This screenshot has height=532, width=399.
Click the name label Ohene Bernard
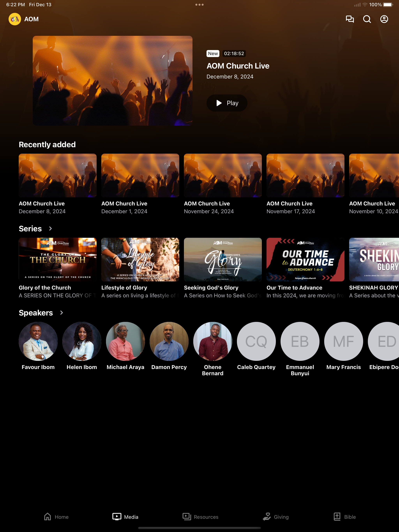213,370
